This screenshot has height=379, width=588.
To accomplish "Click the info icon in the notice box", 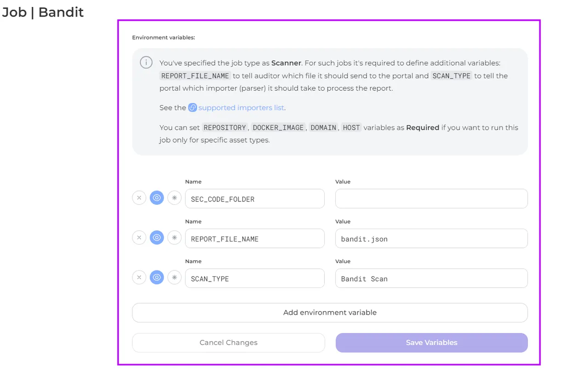I will point(146,63).
